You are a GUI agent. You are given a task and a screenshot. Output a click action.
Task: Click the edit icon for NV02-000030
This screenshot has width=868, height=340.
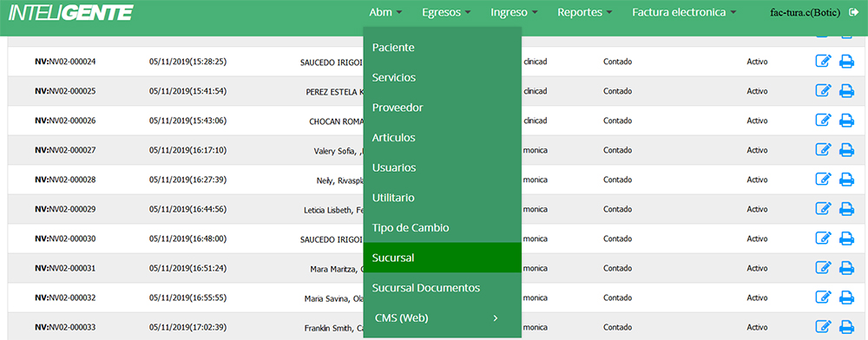point(824,239)
